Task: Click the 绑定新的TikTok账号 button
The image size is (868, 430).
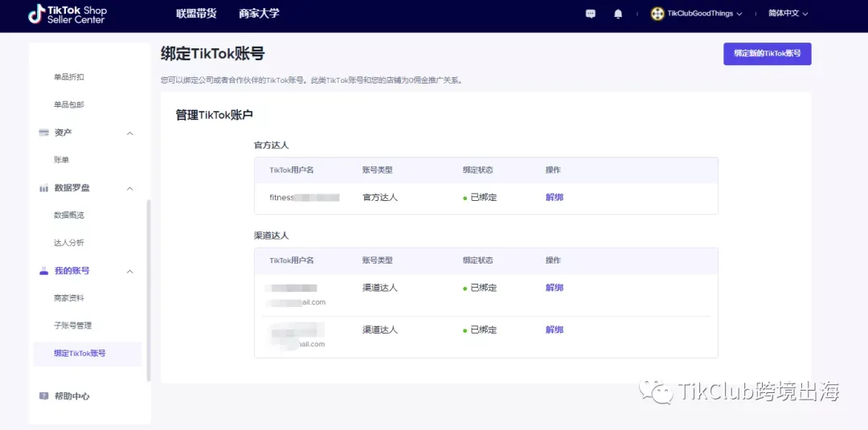Action: pos(768,54)
